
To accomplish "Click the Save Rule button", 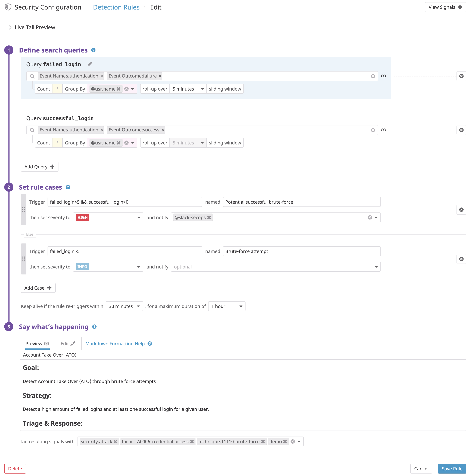I will [x=452, y=468].
